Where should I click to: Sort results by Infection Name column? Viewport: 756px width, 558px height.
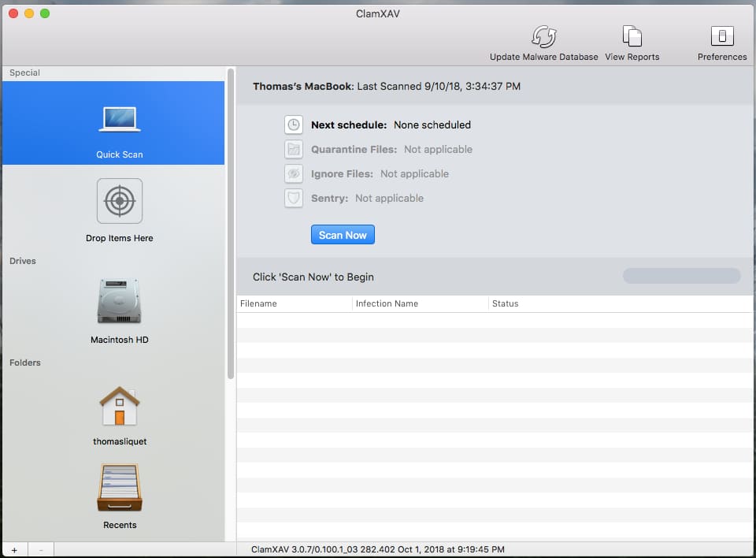(420, 303)
